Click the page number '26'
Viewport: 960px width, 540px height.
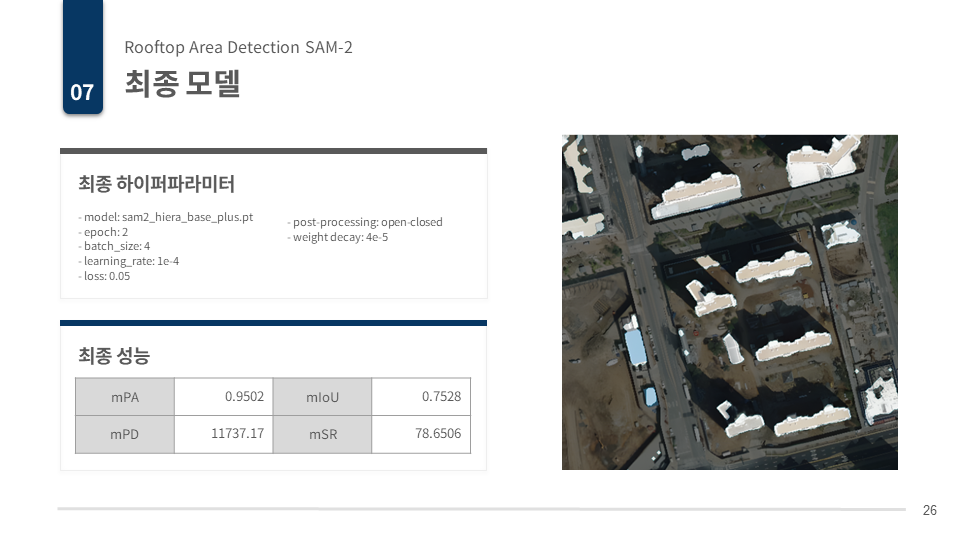(x=929, y=510)
